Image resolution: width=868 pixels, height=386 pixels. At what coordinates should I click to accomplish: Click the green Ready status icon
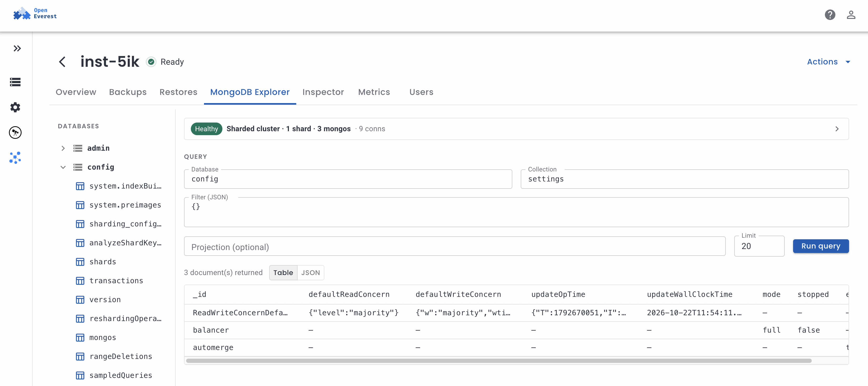click(151, 62)
